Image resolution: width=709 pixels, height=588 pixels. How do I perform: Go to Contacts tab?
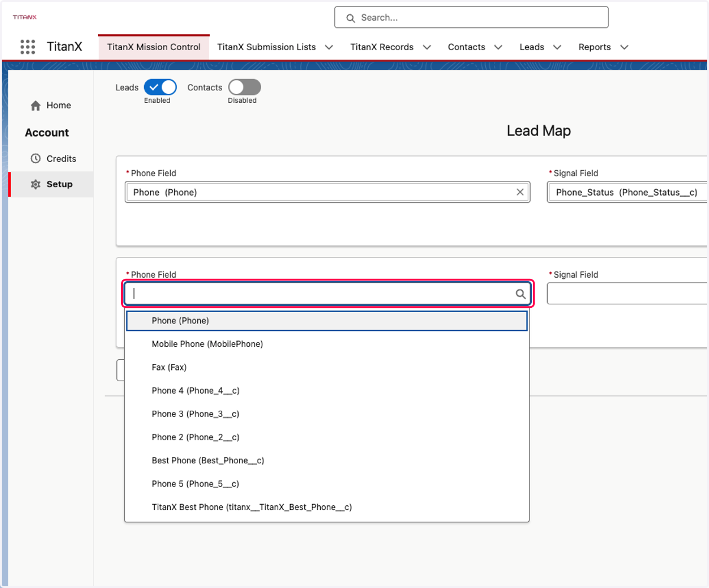pos(466,47)
